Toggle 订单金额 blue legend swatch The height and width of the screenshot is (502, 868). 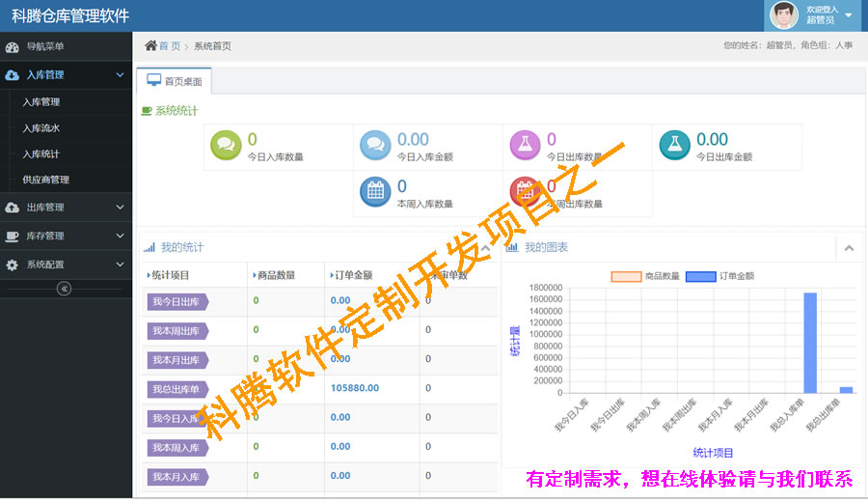pos(701,276)
